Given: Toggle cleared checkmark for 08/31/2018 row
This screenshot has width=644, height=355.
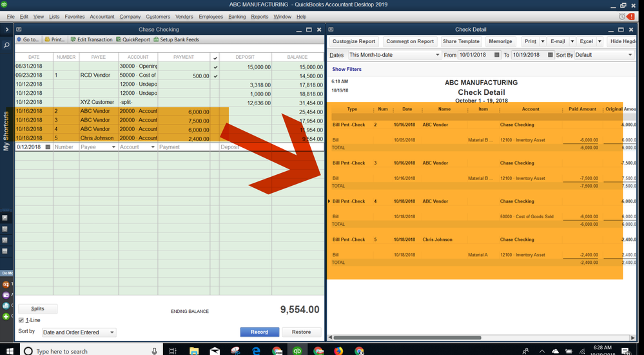Looking at the screenshot, I should coord(215,66).
